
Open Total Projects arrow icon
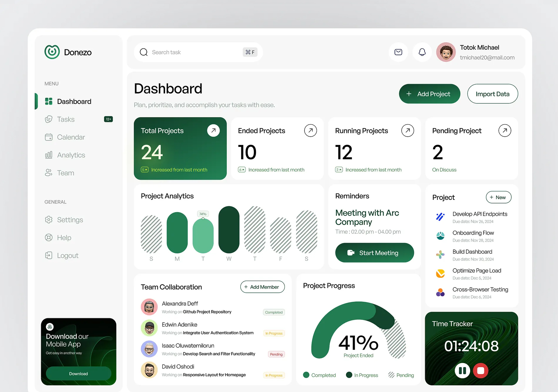[x=213, y=131]
